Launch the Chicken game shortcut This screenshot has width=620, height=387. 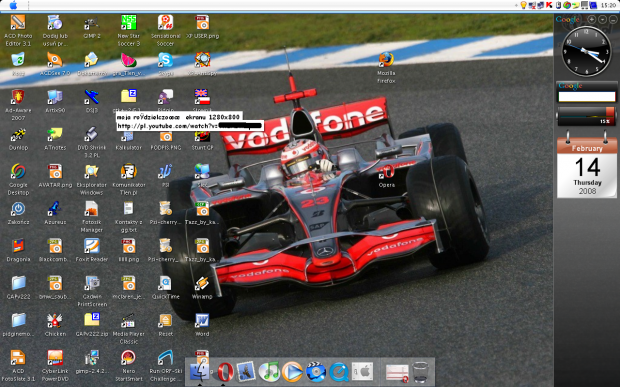(55, 325)
